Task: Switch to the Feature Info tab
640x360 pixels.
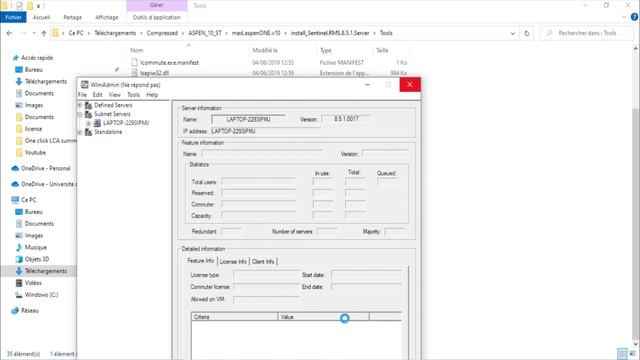Action: point(200,261)
